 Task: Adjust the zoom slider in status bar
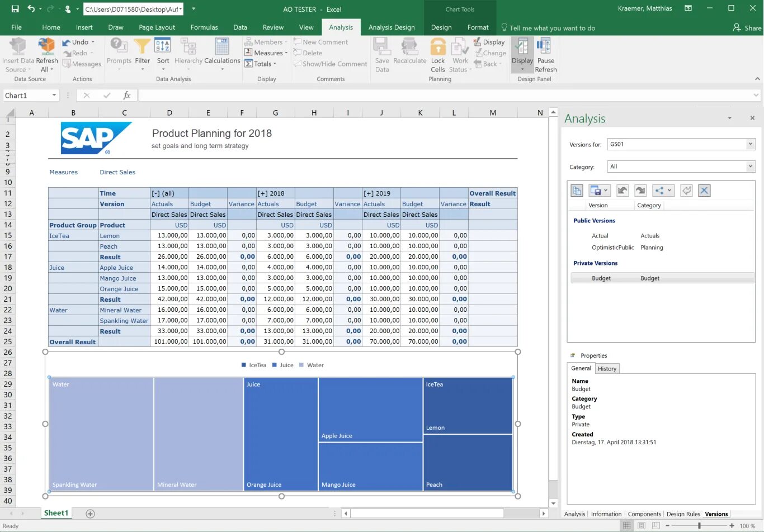click(699, 526)
